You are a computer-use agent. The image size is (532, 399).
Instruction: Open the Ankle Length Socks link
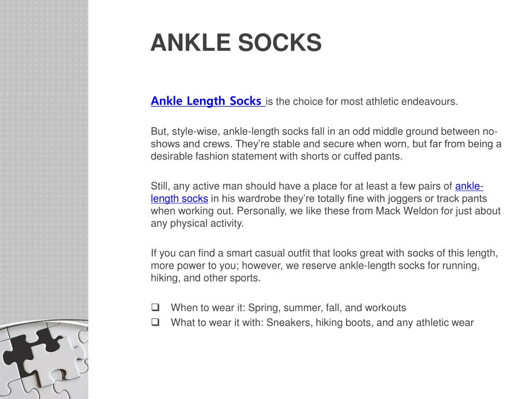208,101
